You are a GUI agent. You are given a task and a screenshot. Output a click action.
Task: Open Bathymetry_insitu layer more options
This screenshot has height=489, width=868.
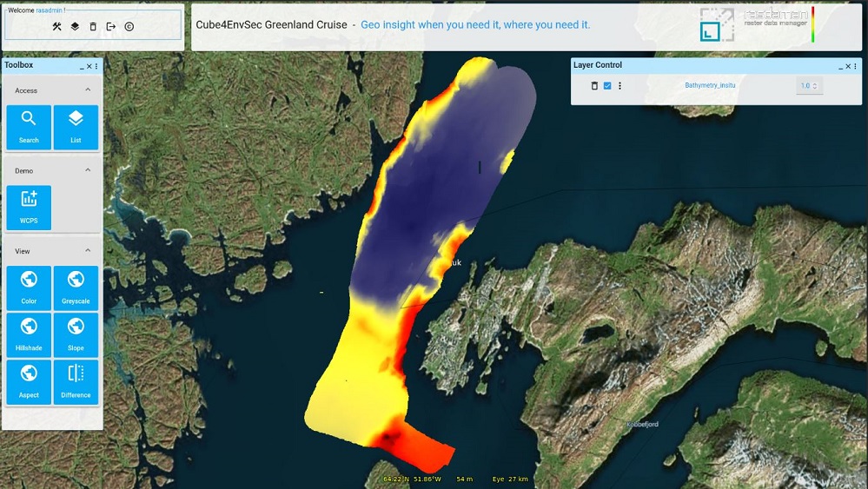coord(620,86)
